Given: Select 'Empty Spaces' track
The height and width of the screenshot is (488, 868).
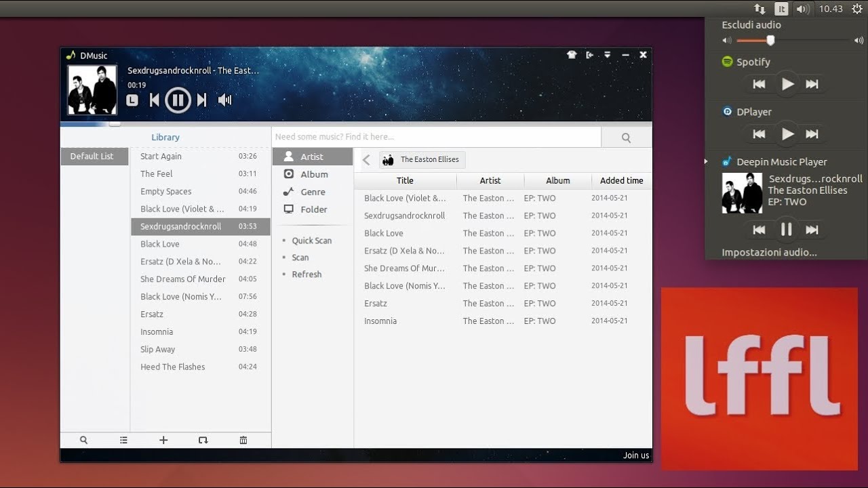Looking at the screenshot, I should click(x=201, y=191).
